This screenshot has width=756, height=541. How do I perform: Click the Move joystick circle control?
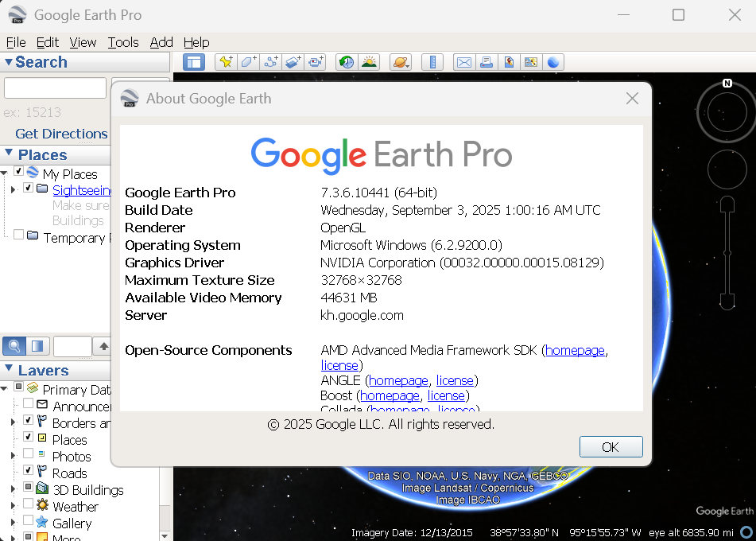tap(727, 169)
